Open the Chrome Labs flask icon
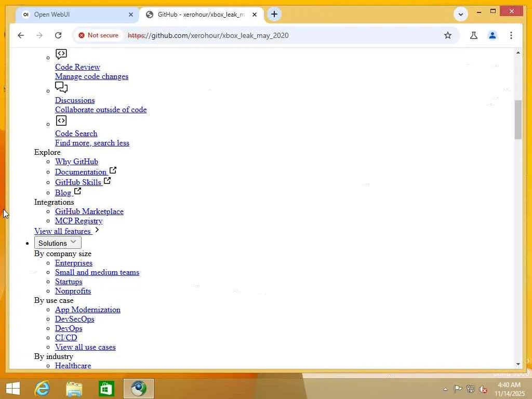This screenshot has width=532, height=399. 474,35
